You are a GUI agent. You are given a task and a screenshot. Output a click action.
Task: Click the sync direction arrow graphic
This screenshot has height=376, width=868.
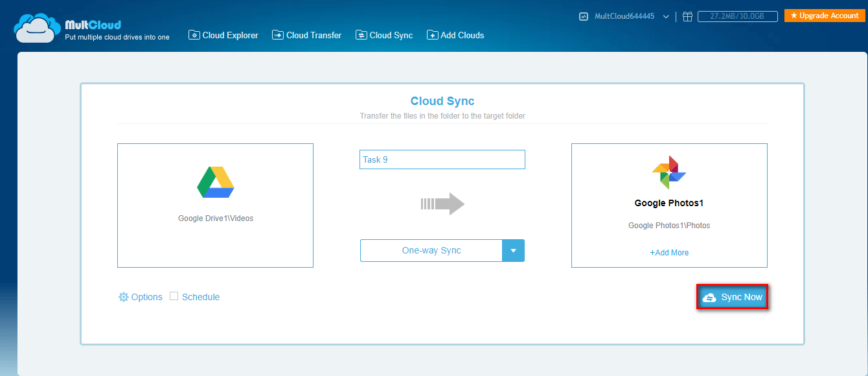click(x=442, y=204)
